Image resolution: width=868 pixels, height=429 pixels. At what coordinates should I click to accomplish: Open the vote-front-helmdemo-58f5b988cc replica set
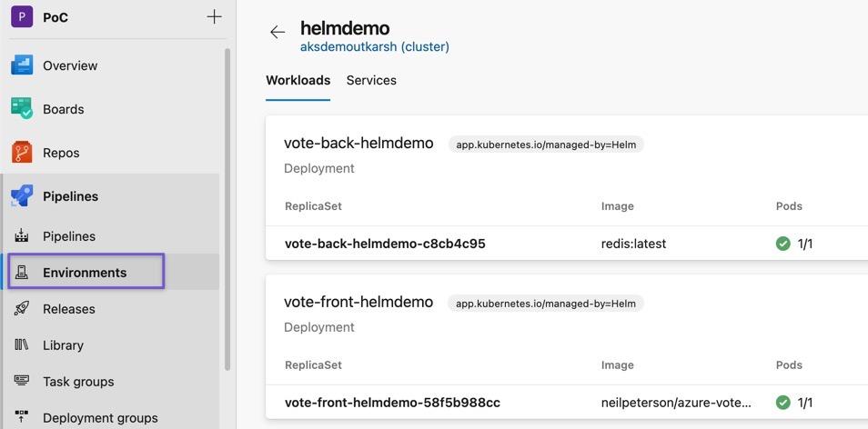(x=392, y=403)
